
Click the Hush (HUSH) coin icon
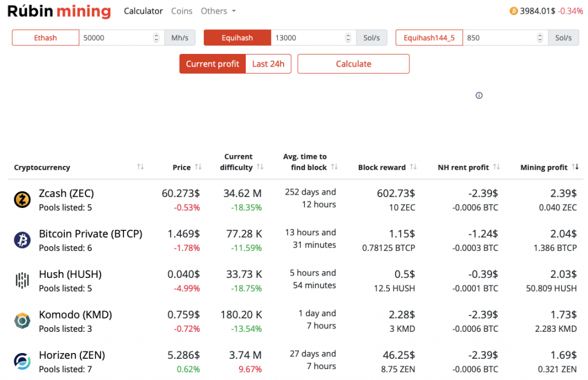pos(22,280)
